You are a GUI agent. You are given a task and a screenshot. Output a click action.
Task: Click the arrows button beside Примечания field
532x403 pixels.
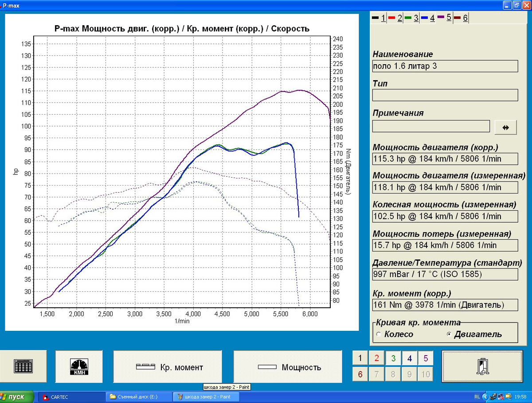tap(505, 127)
